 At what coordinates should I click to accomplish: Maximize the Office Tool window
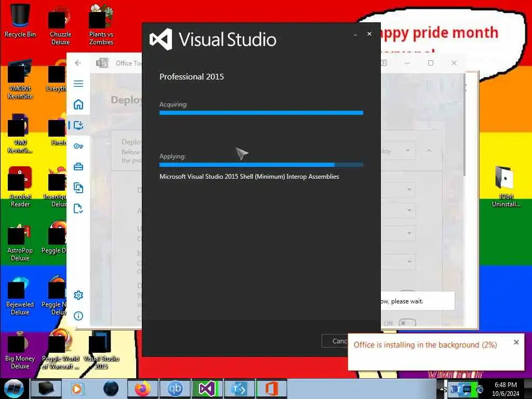tap(431, 63)
